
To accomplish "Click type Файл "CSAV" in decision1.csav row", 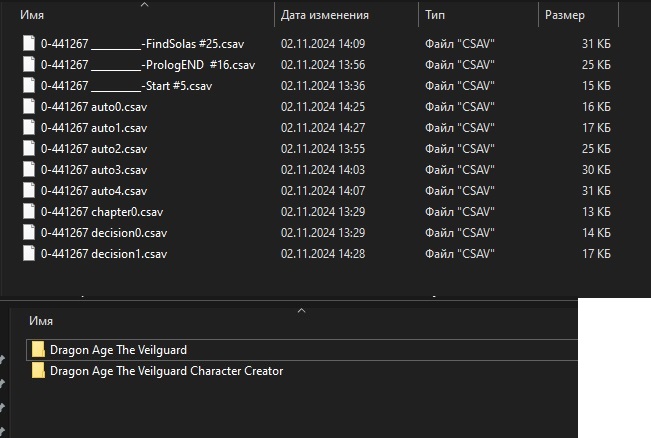I will [x=460, y=254].
